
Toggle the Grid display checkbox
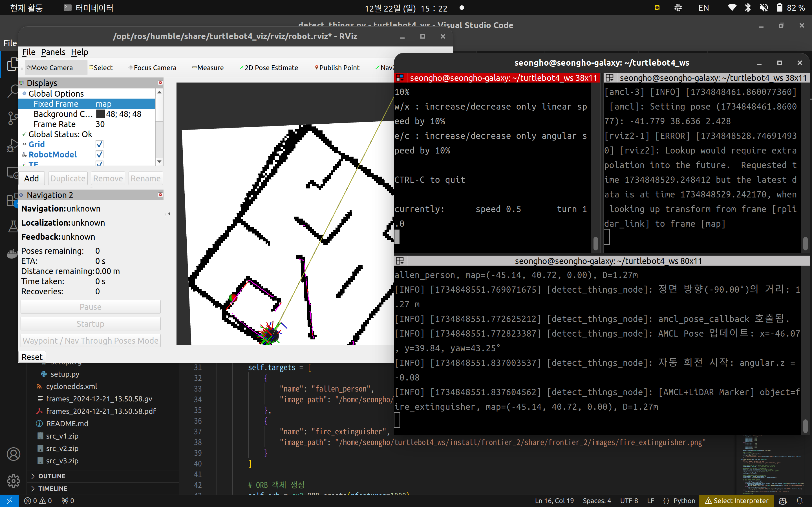pyautogui.click(x=99, y=144)
